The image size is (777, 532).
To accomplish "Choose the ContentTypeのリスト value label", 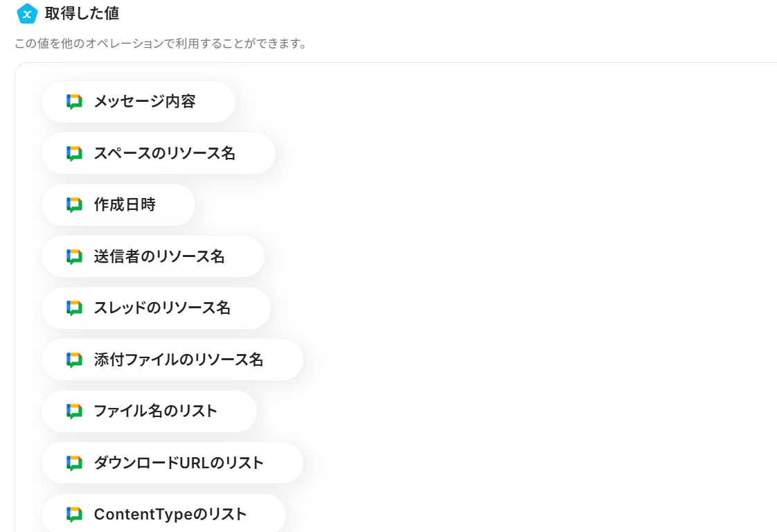I will pos(170,515).
